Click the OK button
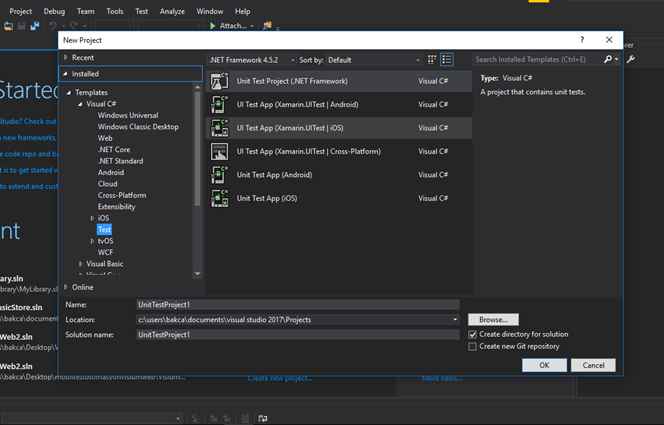The width and height of the screenshot is (664, 425). pos(544,365)
